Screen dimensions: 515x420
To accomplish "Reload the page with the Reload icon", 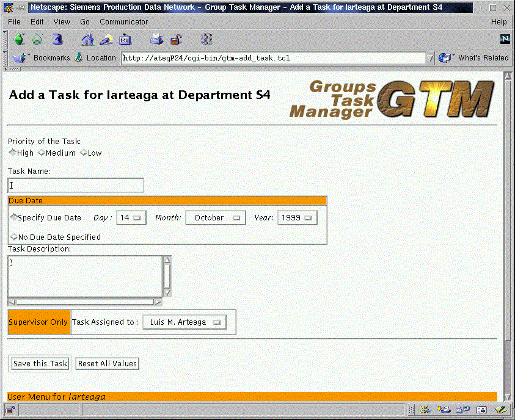I will [57, 39].
